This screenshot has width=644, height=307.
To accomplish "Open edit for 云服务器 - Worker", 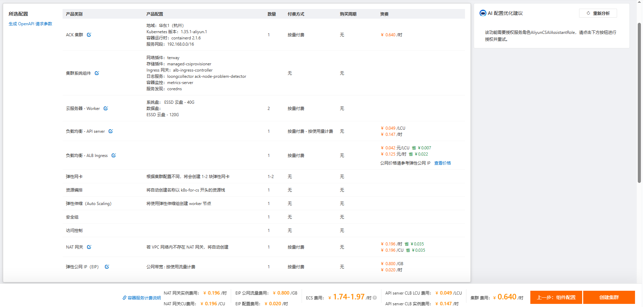I will 106,109.
